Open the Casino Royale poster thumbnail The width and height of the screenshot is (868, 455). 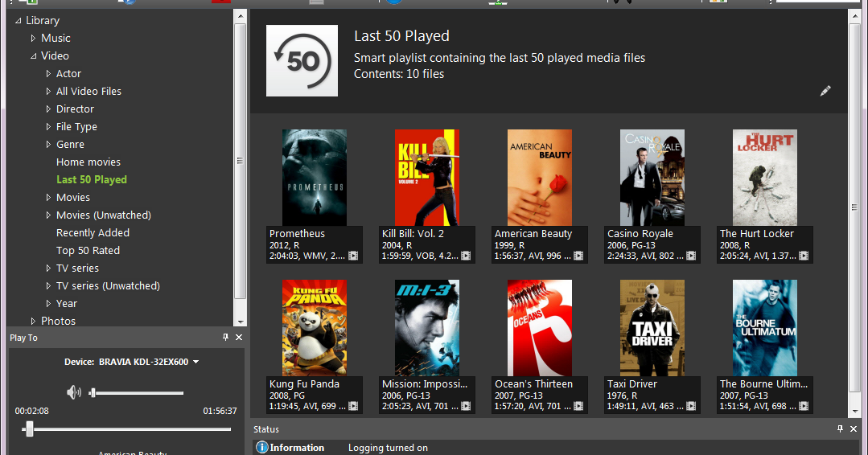point(652,178)
